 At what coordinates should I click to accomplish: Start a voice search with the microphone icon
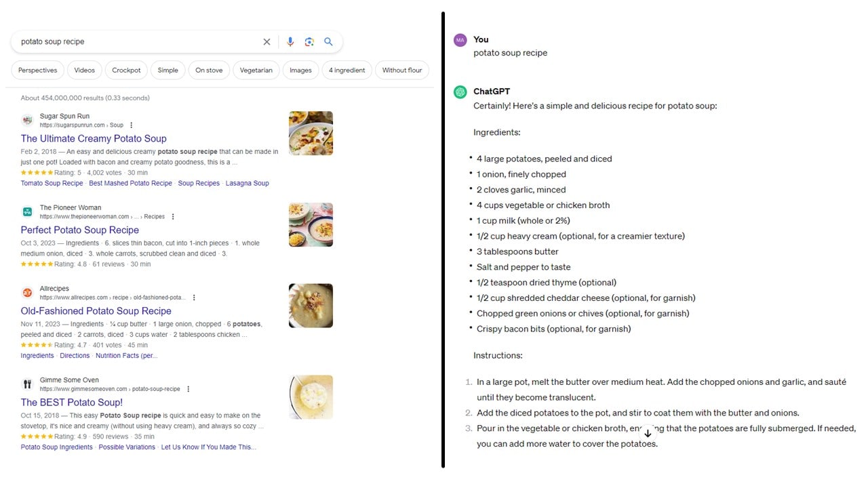click(290, 41)
